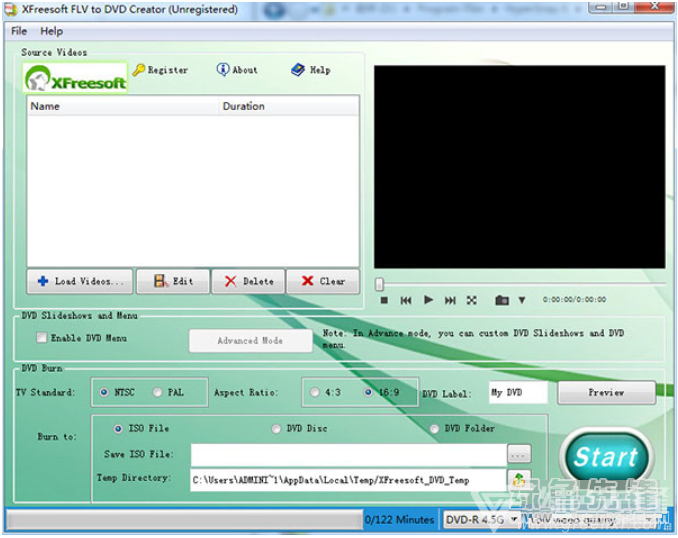Viewport: 678px width, 538px height.
Task: Click the Save ISO File path field
Action: tap(349, 455)
